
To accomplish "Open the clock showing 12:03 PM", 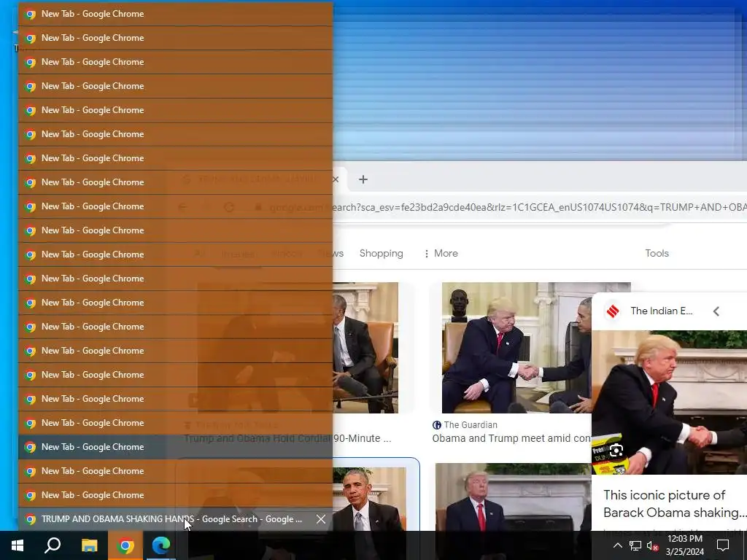I will pyautogui.click(x=684, y=545).
